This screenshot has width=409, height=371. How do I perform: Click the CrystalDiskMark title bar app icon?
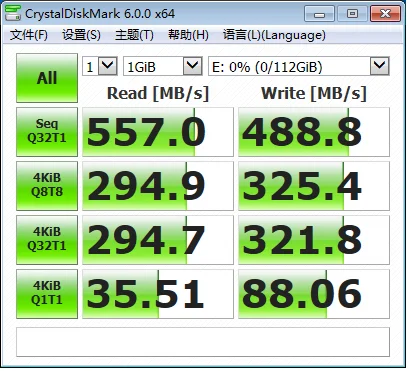tap(13, 13)
